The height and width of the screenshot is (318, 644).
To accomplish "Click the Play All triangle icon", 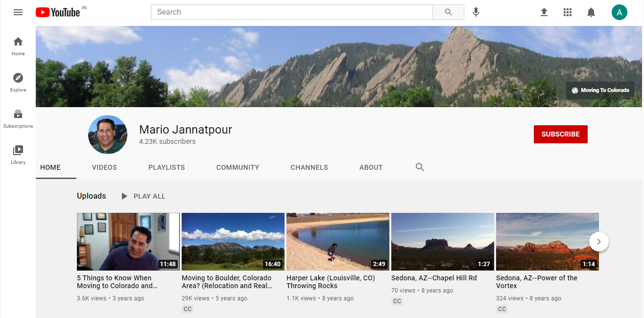I will click(124, 196).
